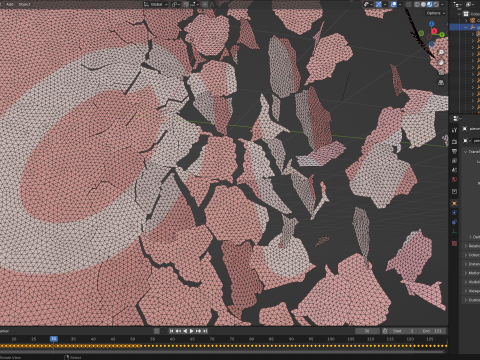This screenshot has width=480, height=360.
Task: Jump to next keyframe in timeline
Action: (199, 331)
